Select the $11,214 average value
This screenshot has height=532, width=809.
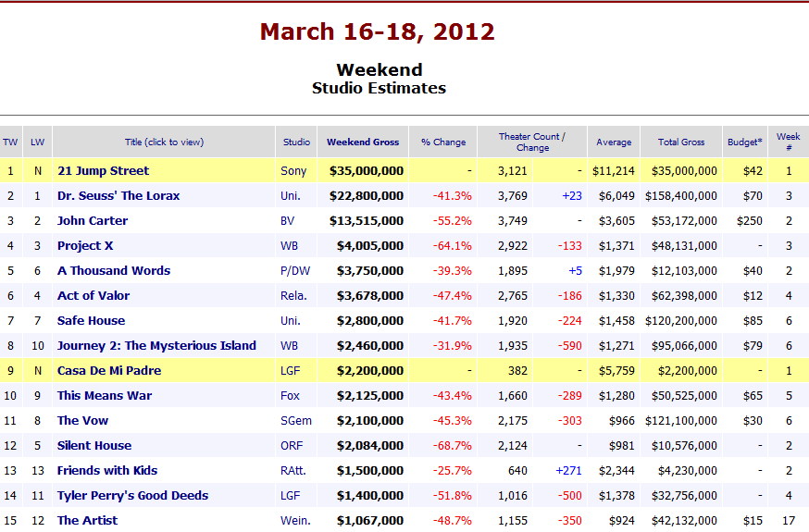(614, 171)
